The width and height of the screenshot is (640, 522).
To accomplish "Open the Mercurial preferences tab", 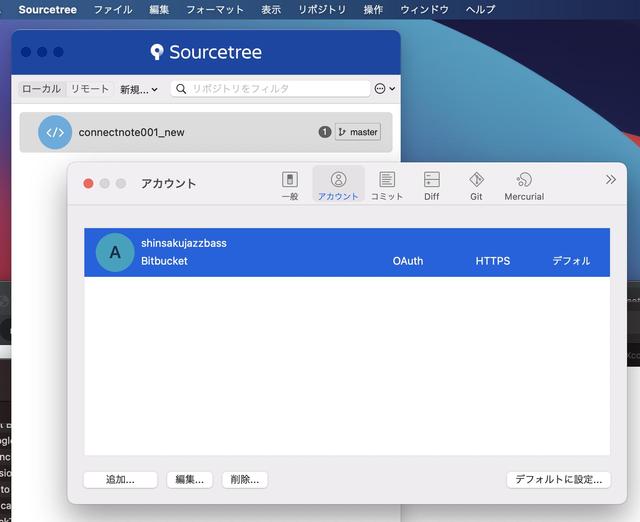I will (524, 186).
